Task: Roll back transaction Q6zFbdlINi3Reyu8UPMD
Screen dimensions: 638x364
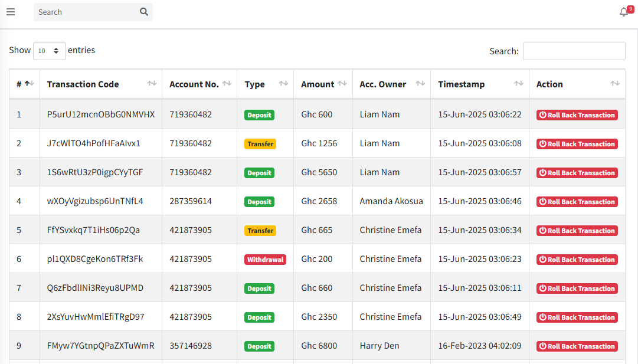Action: pyautogui.click(x=577, y=288)
